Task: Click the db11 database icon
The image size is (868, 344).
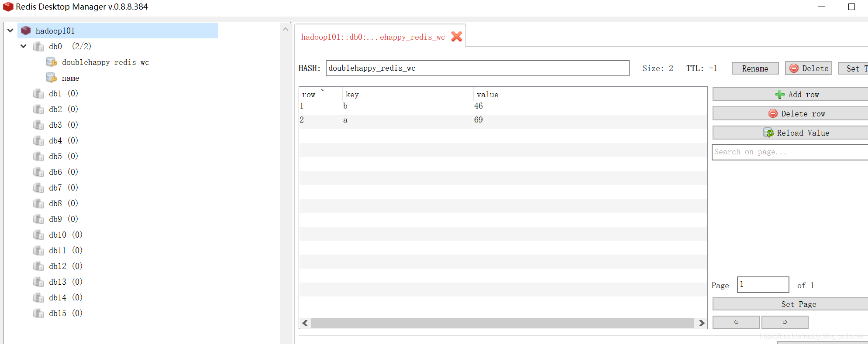Action: 38,250
